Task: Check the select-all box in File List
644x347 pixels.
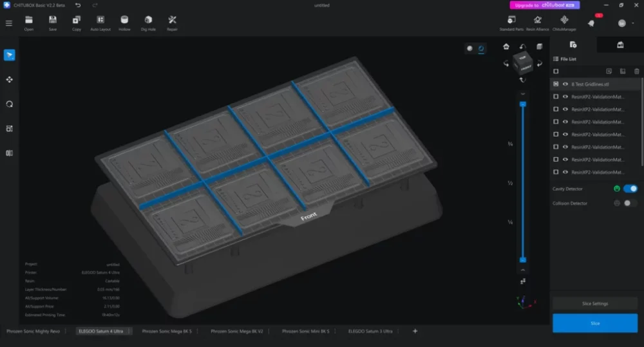Action: [556, 71]
